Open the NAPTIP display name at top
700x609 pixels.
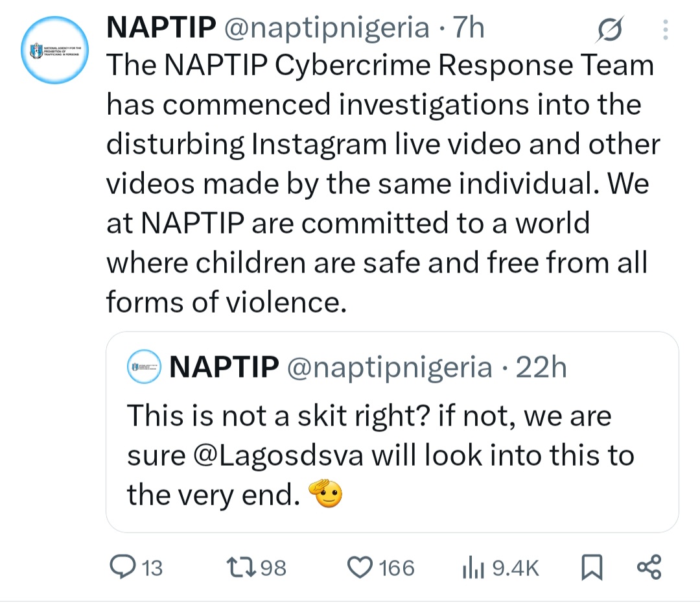(x=161, y=28)
